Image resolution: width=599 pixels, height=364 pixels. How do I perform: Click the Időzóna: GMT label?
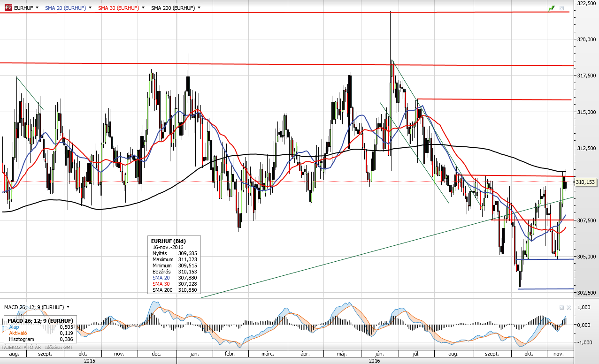(59, 347)
